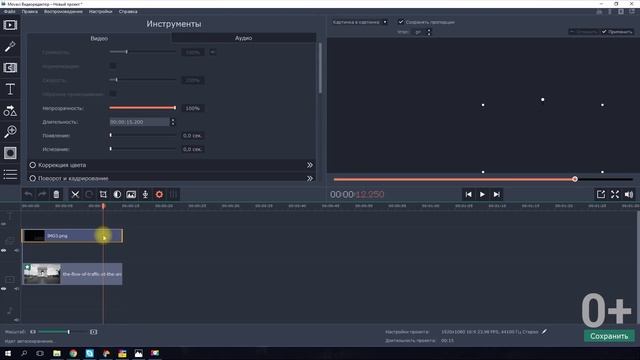Screen dimensions: 640x360
Task: Click the Длительность time input field
Action: pyautogui.click(x=139, y=122)
